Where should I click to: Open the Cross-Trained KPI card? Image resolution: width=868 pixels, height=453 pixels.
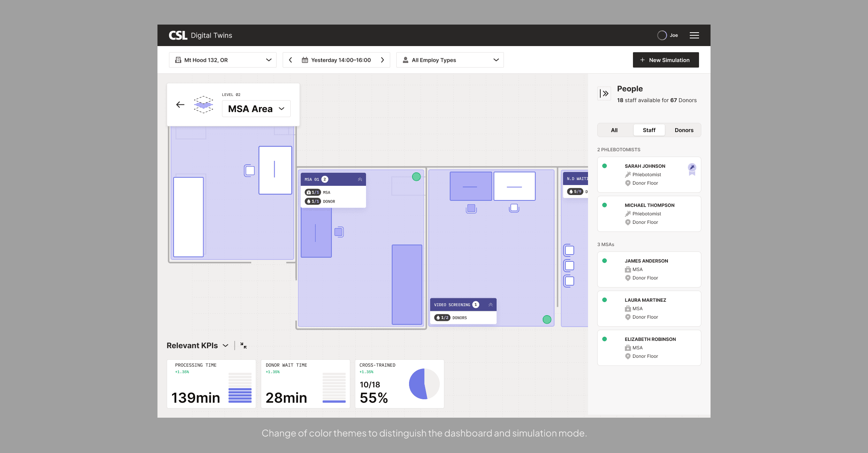pos(399,384)
